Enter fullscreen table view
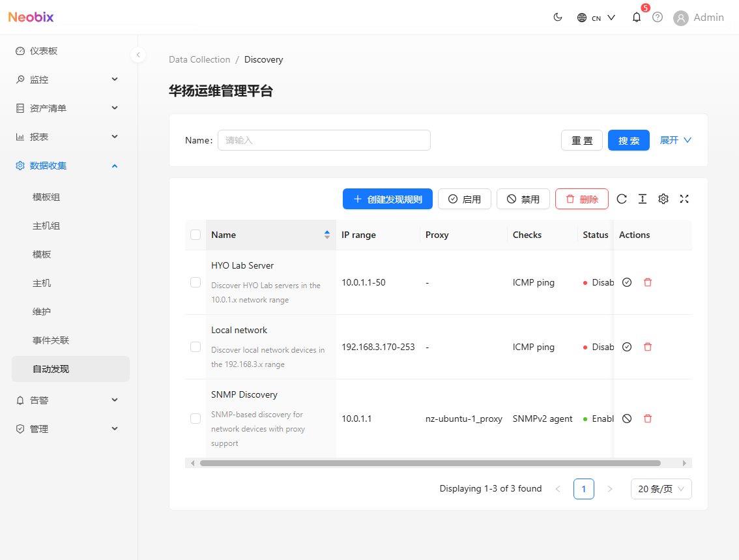739x560 pixels. (684, 199)
